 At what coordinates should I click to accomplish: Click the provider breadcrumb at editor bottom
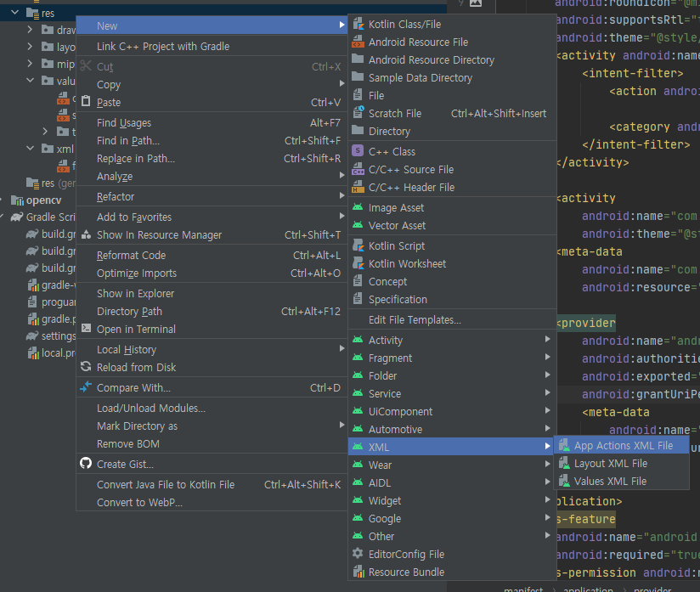(x=652, y=589)
